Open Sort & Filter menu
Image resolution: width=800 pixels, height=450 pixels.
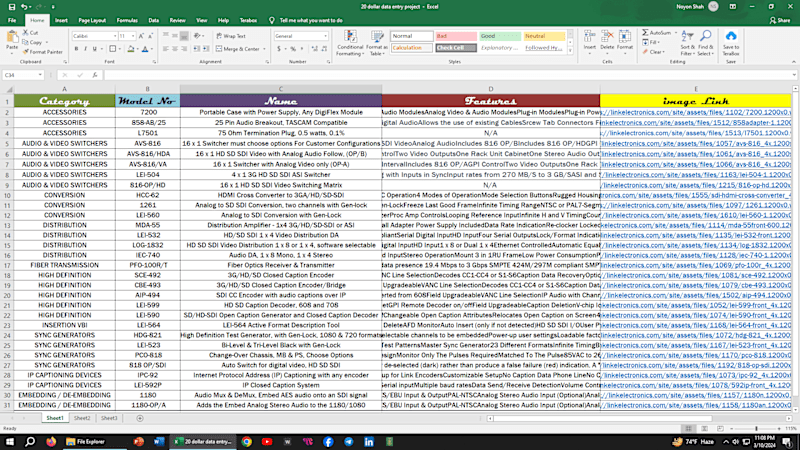pos(687,43)
